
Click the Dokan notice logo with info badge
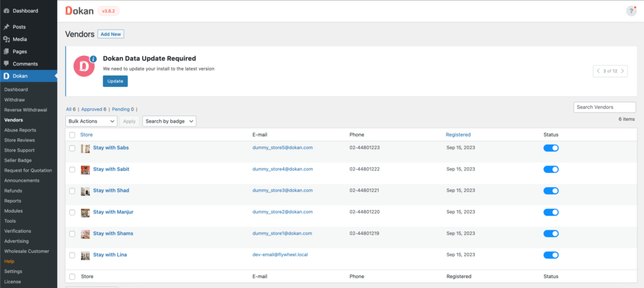85,66
